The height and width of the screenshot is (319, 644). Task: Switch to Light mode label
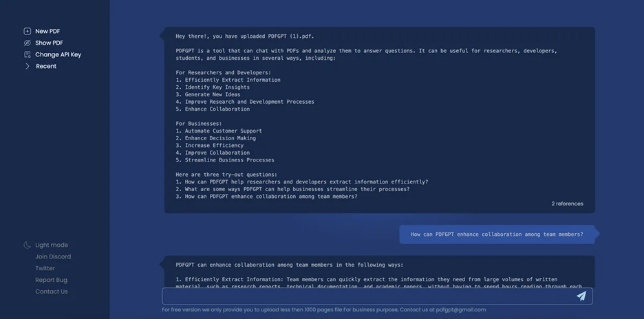tap(52, 245)
